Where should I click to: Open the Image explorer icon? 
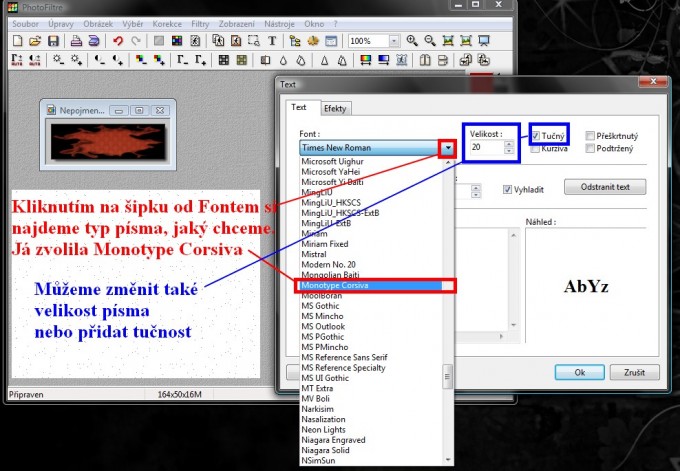pyautogui.click(x=295, y=41)
